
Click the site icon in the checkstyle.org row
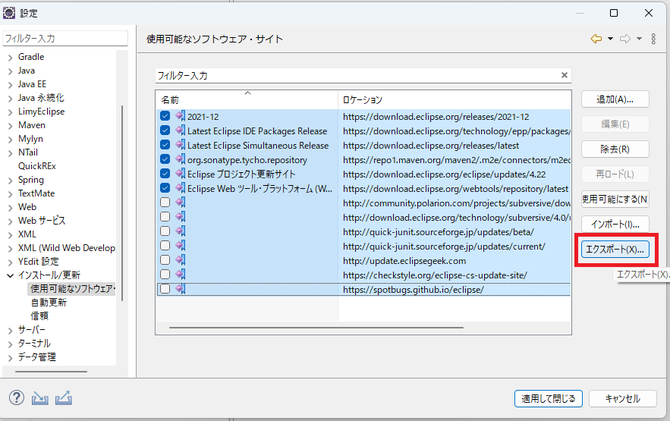pyautogui.click(x=180, y=274)
